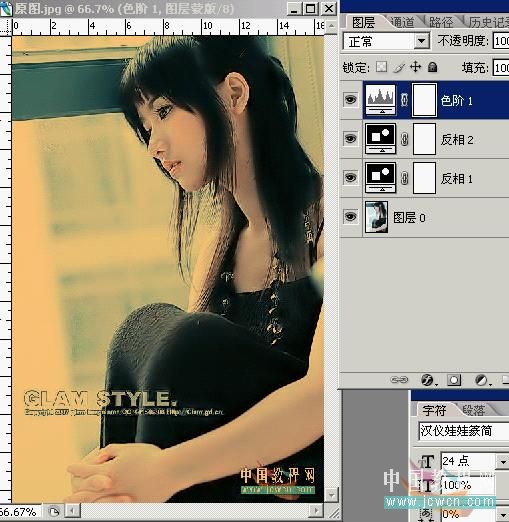Toggle mask link icon on 色阶 1
Image resolution: width=509 pixels, height=522 pixels.
(x=404, y=100)
